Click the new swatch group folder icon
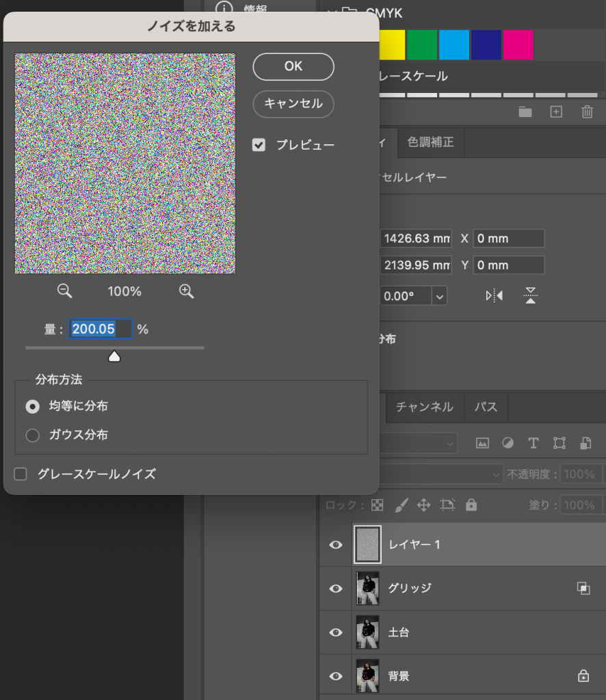The image size is (606, 700). (x=525, y=112)
